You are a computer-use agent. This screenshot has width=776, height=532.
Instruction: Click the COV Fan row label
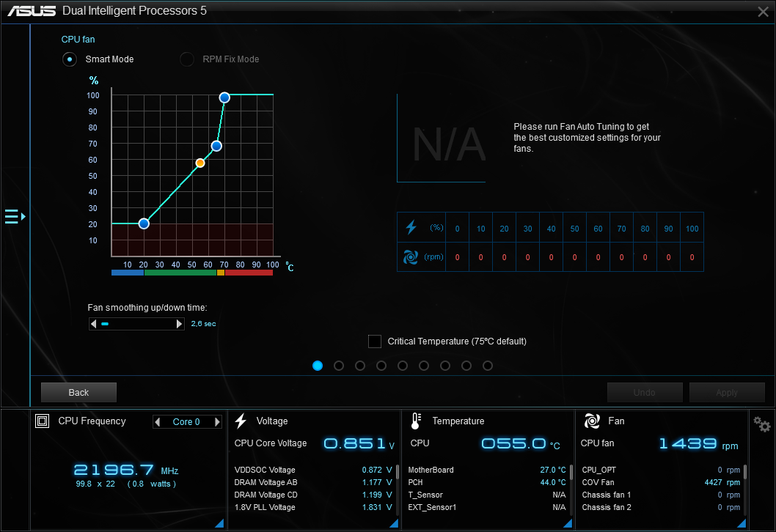click(598, 482)
